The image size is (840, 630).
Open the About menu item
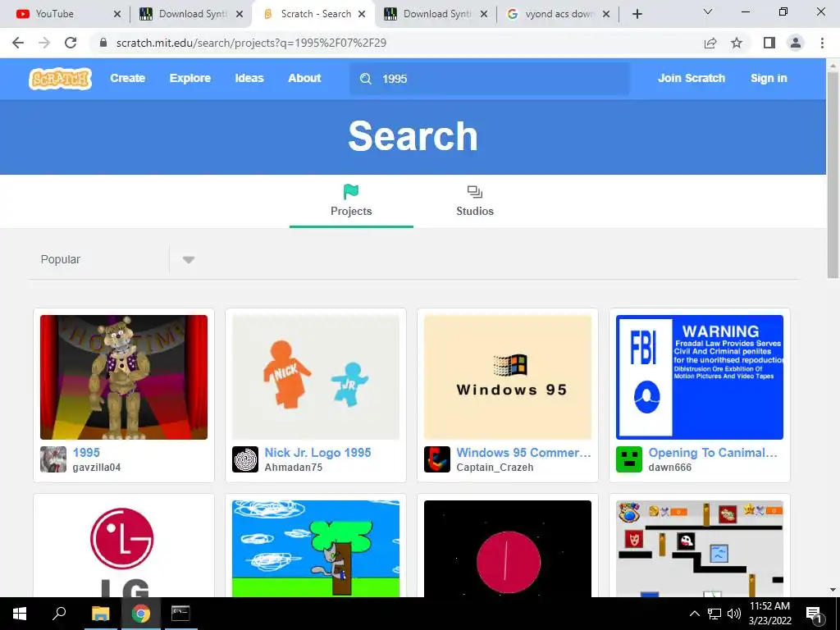tap(304, 78)
